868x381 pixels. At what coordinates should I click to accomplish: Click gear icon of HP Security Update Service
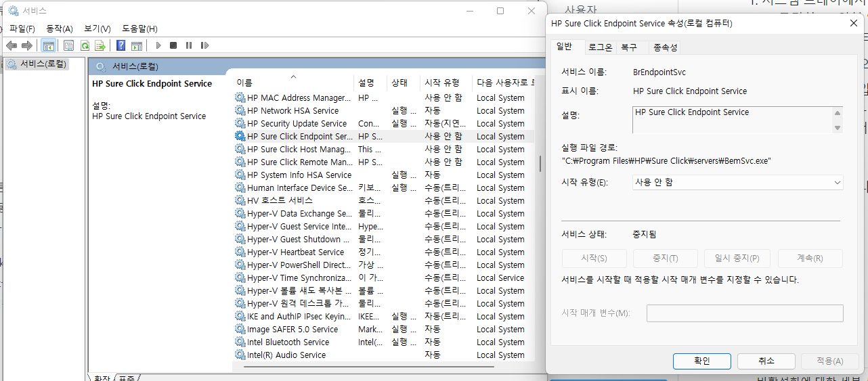[240, 123]
